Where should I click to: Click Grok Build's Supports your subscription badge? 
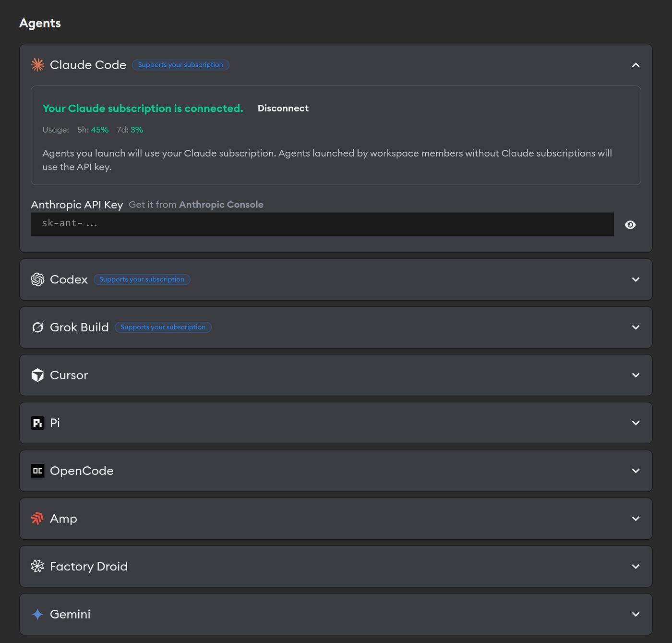163,328
